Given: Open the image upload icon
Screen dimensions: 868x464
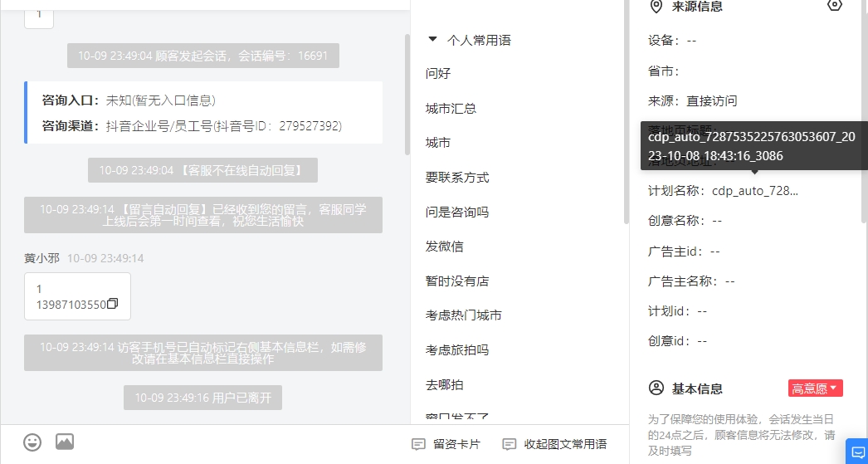Looking at the screenshot, I should tap(65, 442).
